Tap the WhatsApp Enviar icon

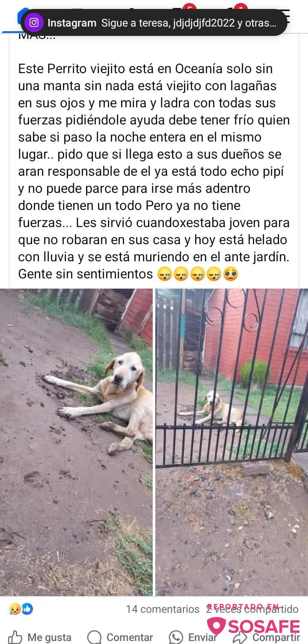click(x=176, y=637)
